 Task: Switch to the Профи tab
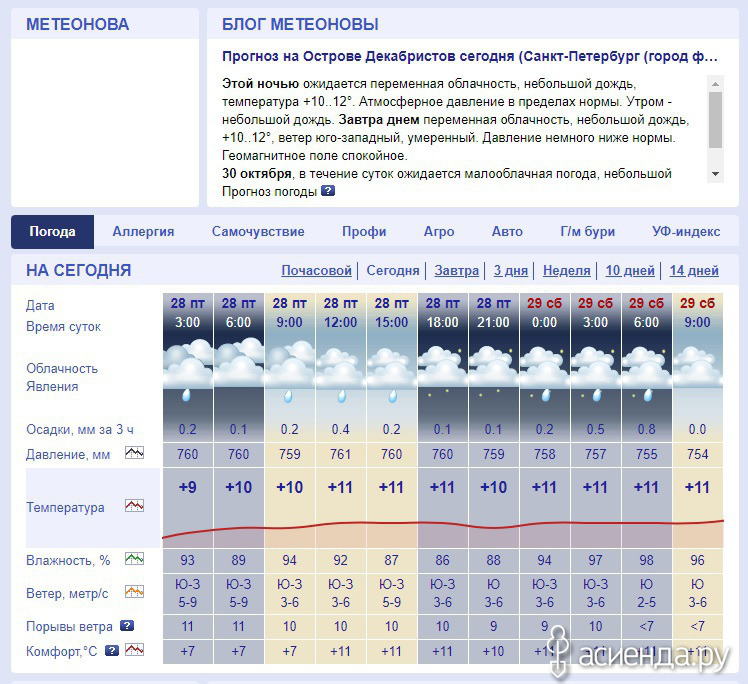click(364, 231)
